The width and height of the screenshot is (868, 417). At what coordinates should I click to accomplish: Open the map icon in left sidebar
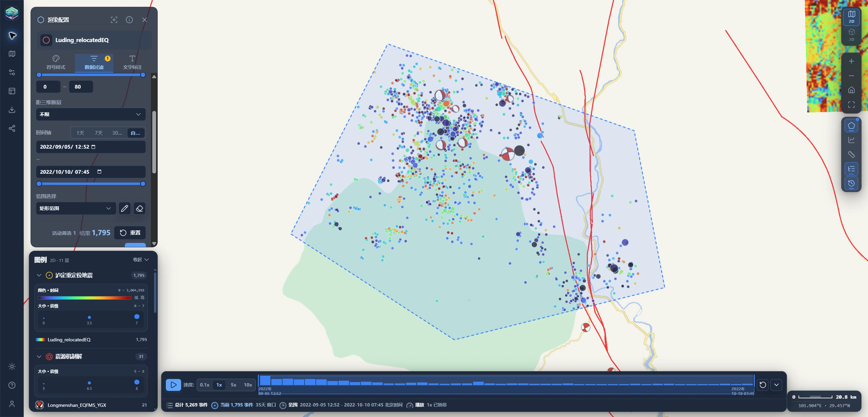tap(12, 54)
